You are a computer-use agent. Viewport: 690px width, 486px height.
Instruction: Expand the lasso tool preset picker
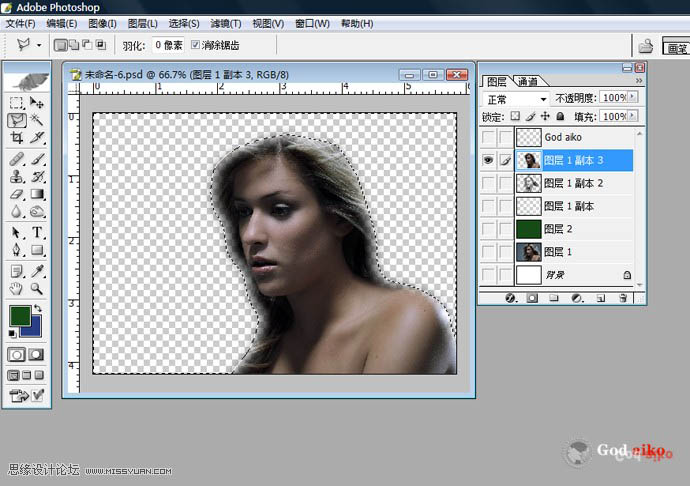coord(39,45)
